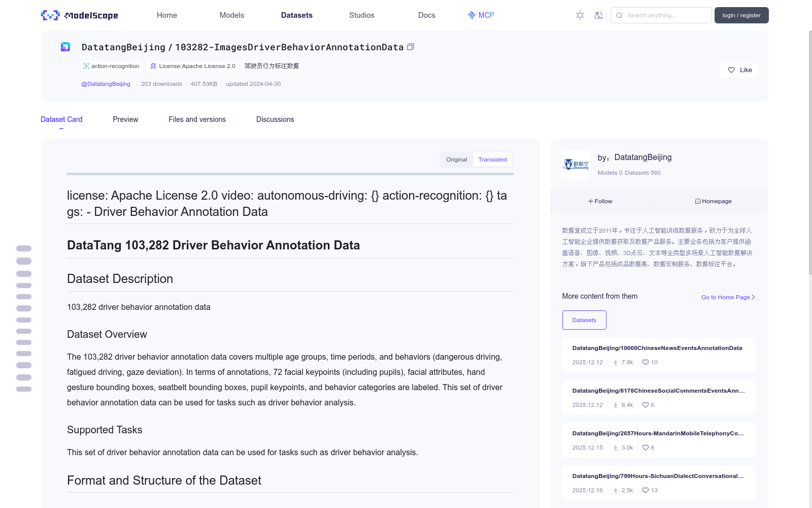Image resolution: width=812 pixels, height=508 pixels.
Task: Click the 'Supported Tasks' heading
Action: [105, 430]
